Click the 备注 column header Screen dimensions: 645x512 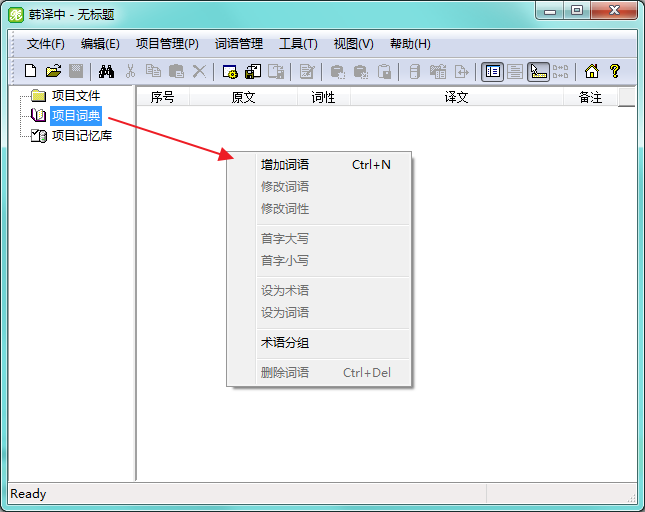tap(590, 97)
